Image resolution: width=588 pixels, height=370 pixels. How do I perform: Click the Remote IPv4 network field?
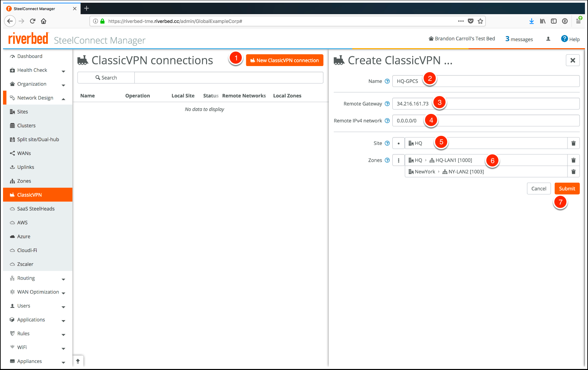[x=486, y=121]
